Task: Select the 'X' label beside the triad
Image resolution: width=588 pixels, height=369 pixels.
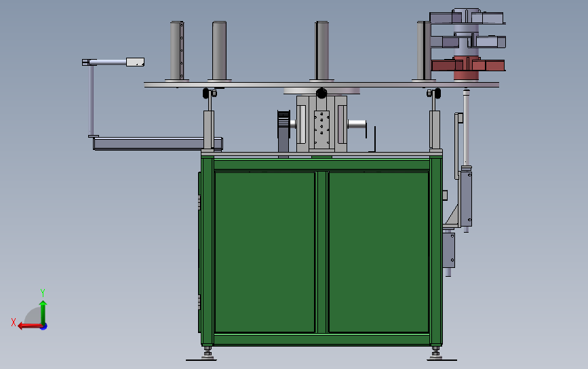Action: click(14, 322)
